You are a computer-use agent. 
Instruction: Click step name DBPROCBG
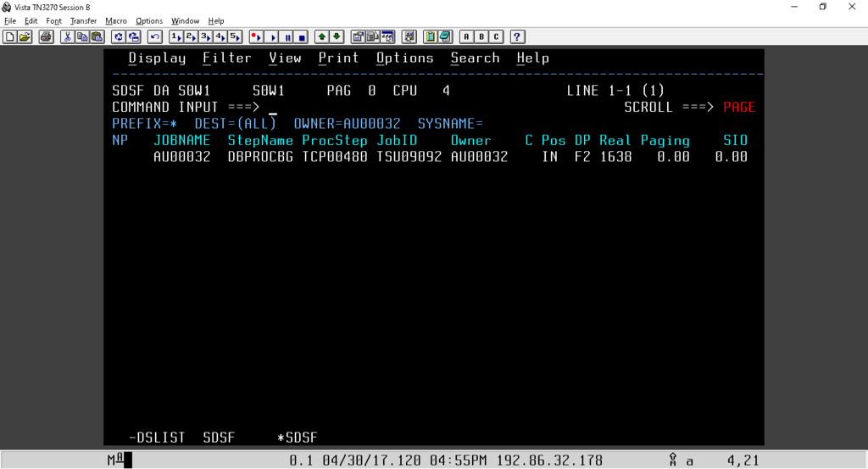click(260, 157)
